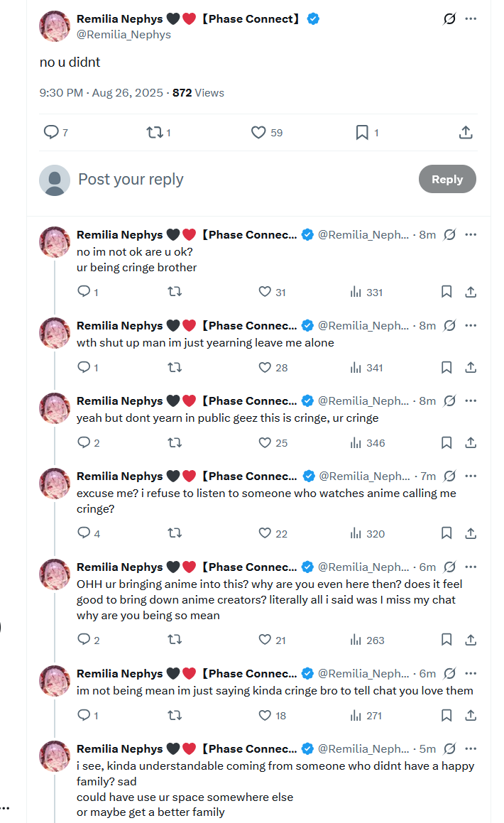This screenshot has width=504, height=823.
Task: Like the main "no u didnt" post
Action: [x=259, y=133]
